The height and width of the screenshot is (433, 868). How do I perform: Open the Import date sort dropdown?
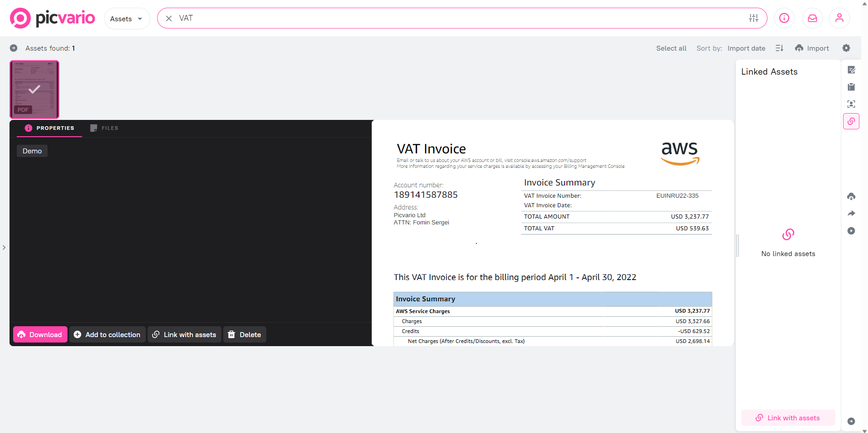746,48
